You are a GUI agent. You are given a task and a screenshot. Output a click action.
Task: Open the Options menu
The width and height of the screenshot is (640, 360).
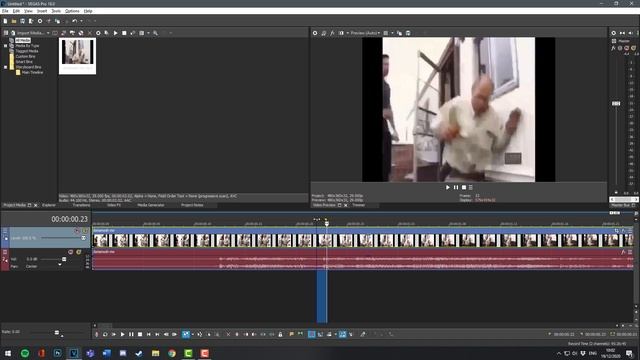[72, 11]
